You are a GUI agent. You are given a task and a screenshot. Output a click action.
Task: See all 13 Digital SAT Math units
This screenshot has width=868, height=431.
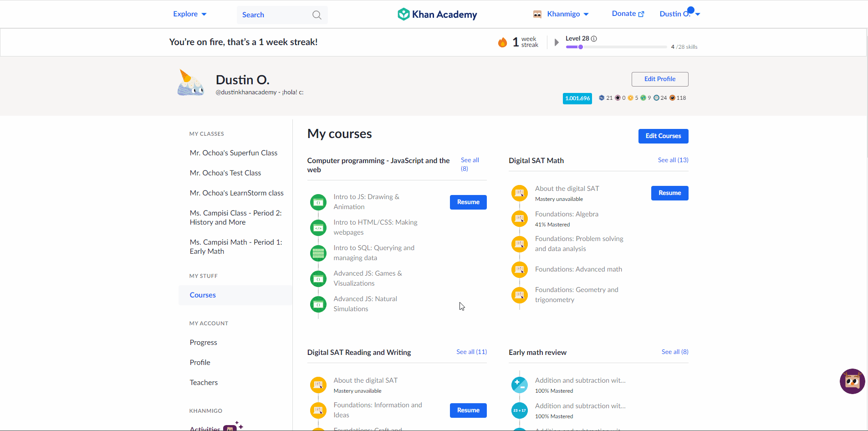tap(673, 160)
